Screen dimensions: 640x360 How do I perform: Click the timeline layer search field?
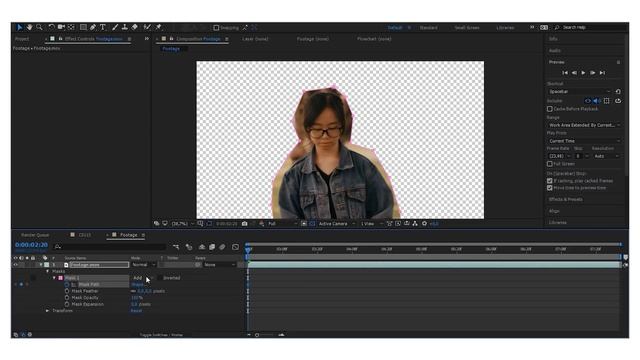[x=110, y=247]
